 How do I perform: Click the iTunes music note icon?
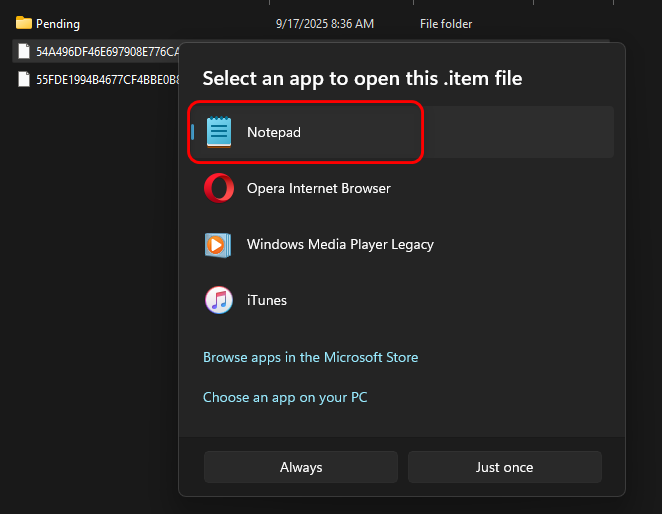point(219,300)
